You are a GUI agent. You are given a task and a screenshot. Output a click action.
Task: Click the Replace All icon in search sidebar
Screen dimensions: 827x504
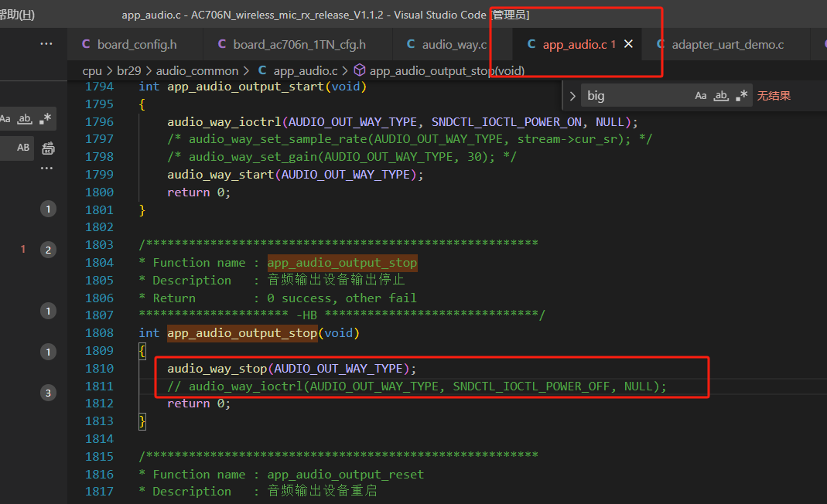[x=48, y=148]
